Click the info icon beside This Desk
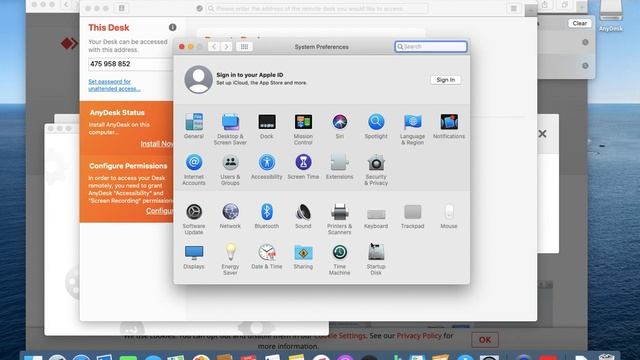Viewport: 640px width, 360px height. click(173, 27)
